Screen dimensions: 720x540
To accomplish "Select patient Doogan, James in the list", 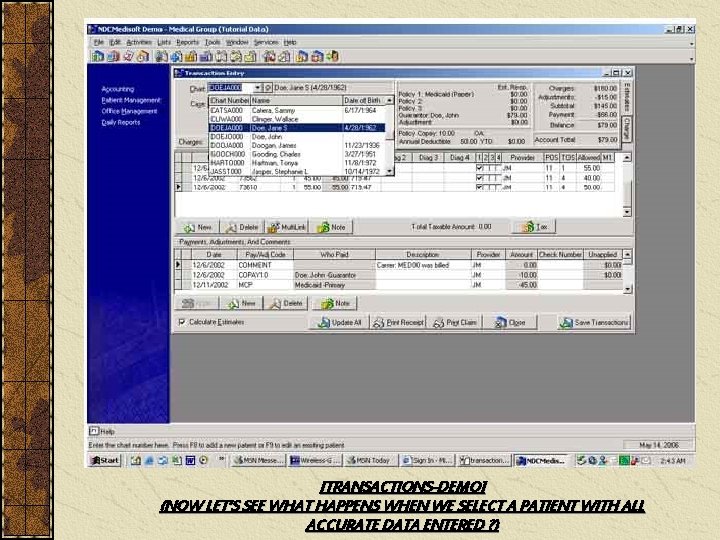I will pyautogui.click(x=297, y=145).
